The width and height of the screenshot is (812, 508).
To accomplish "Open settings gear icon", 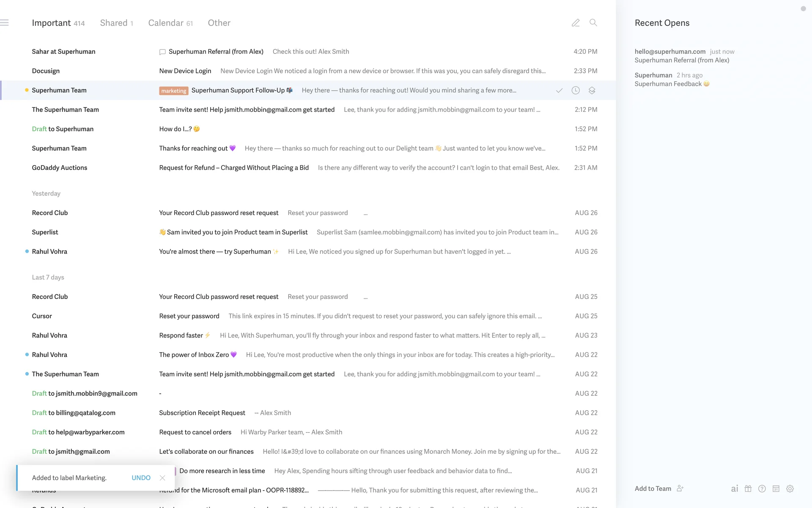I will click(790, 489).
